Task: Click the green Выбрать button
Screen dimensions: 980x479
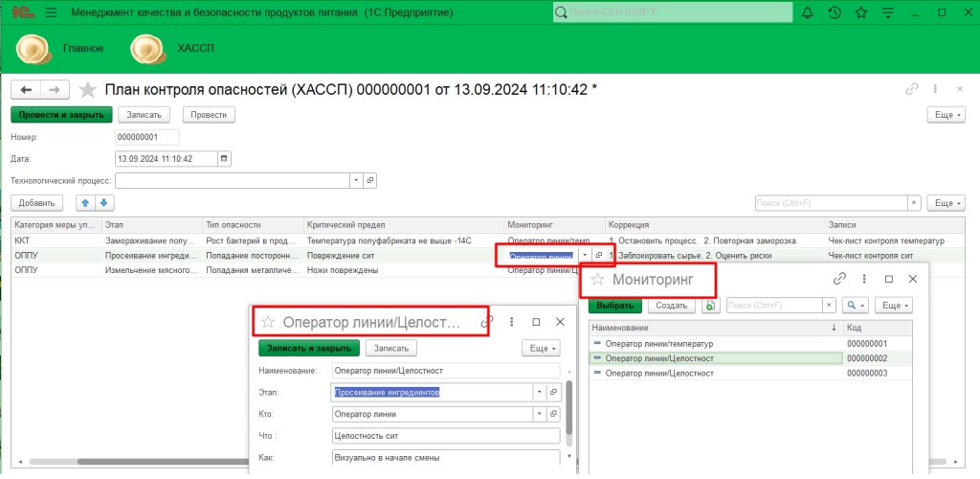Action: (614, 306)
